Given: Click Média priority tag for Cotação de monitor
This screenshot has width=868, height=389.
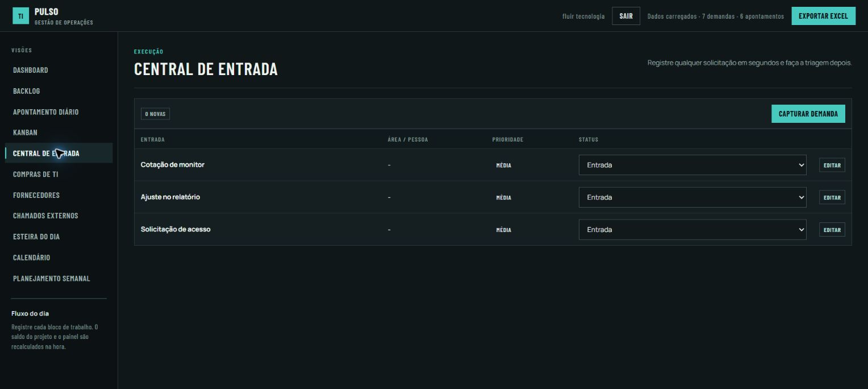Looking at the screenshot, I should pos(504,165).
